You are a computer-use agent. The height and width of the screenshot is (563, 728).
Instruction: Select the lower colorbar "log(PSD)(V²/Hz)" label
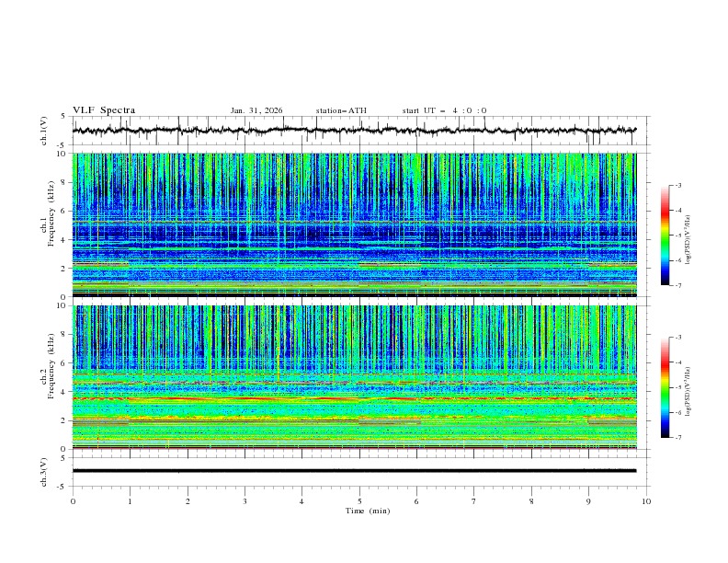click(x=688, y=393)
